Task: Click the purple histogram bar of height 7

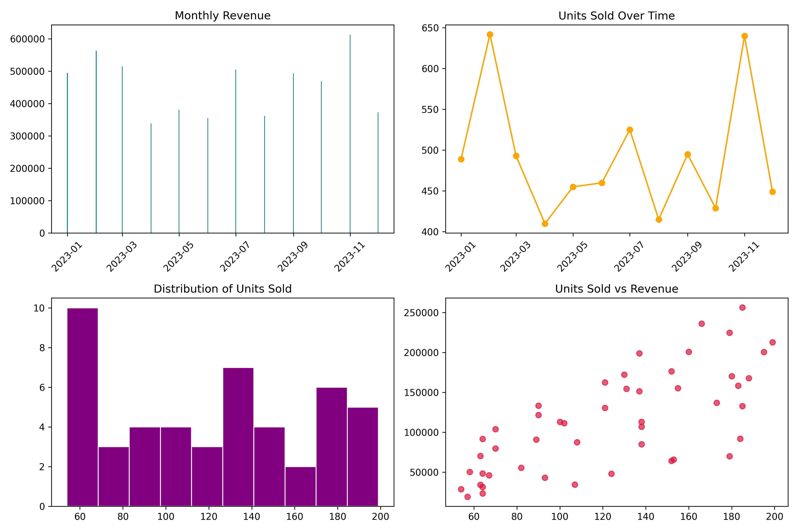Action: click(238, 437)
